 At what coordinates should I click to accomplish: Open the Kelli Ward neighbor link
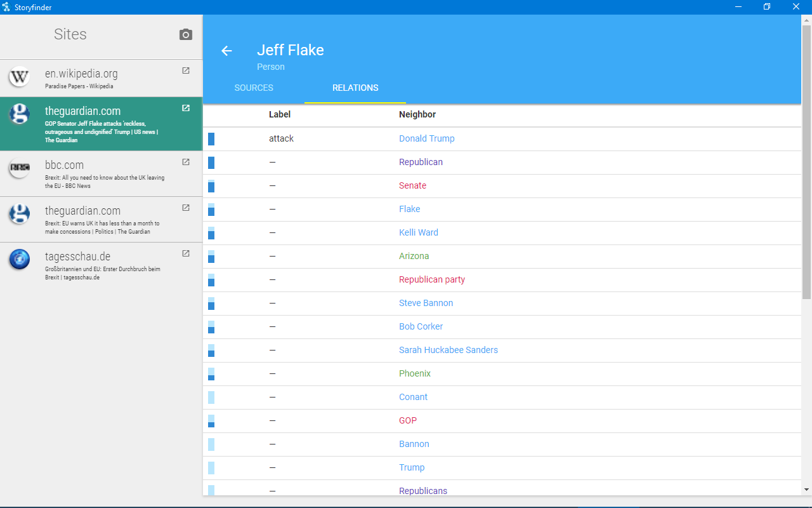(419, 232)
